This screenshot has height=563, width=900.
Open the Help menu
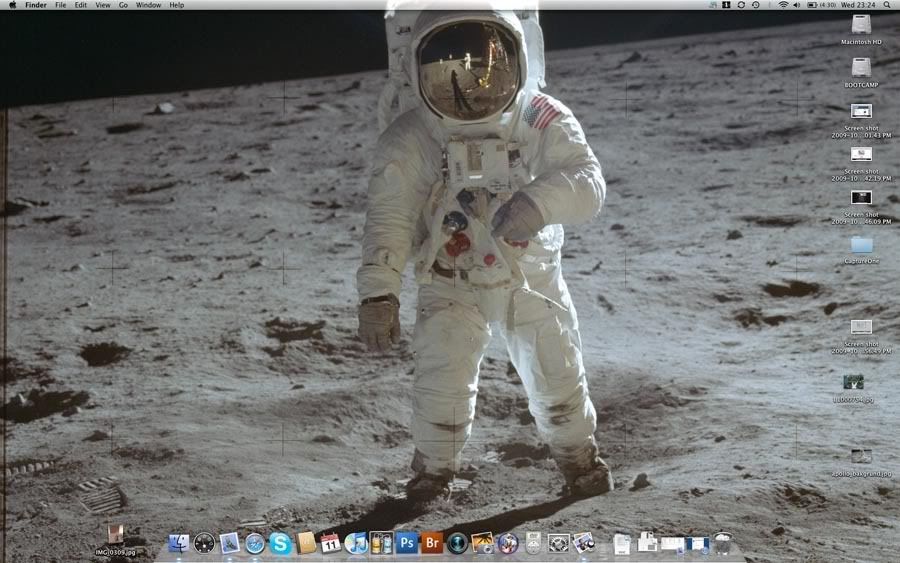click(177, 5)
